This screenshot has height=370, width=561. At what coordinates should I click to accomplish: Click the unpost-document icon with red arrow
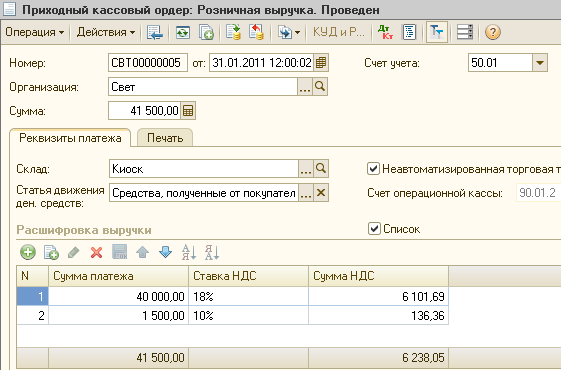[256, 32]
